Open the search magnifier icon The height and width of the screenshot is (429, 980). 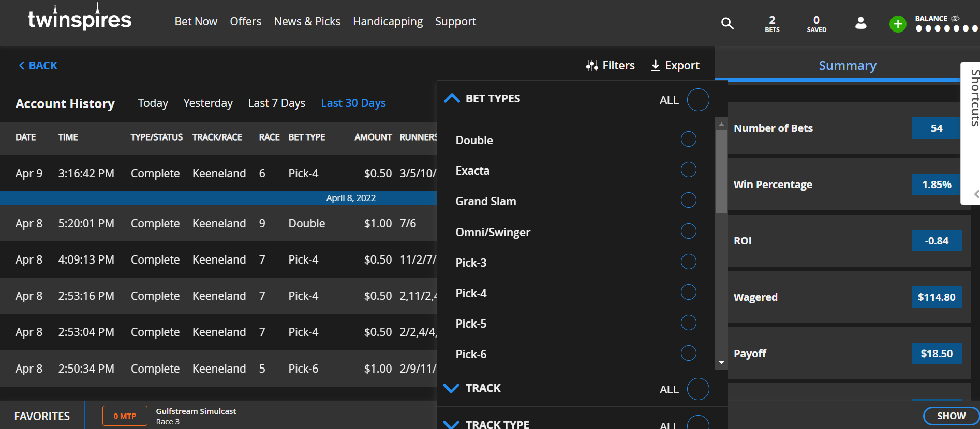727,23
